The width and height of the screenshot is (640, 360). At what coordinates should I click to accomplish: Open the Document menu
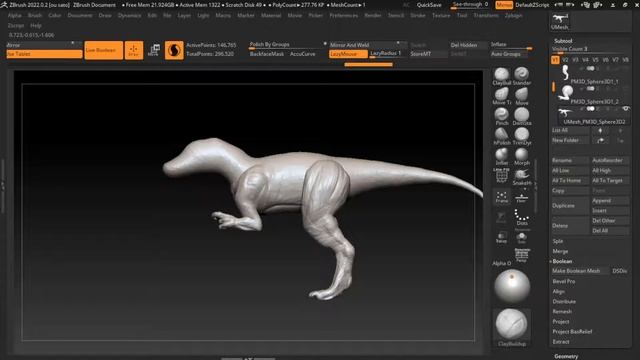coord(80,15)
